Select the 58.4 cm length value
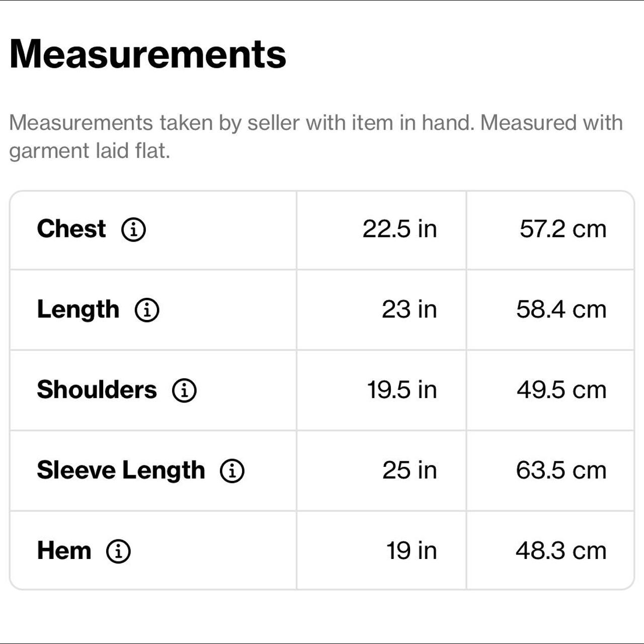644x644 pixels. [x=561, y=309]
